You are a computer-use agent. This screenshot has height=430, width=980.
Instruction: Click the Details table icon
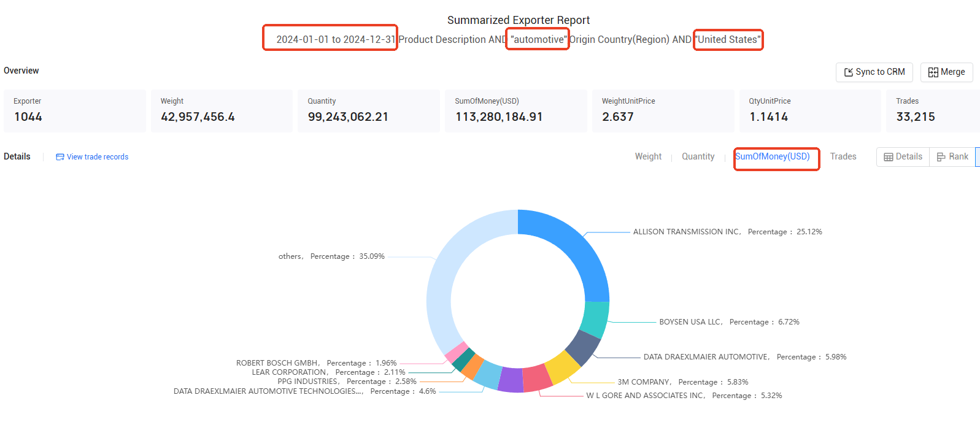(888, 157)
